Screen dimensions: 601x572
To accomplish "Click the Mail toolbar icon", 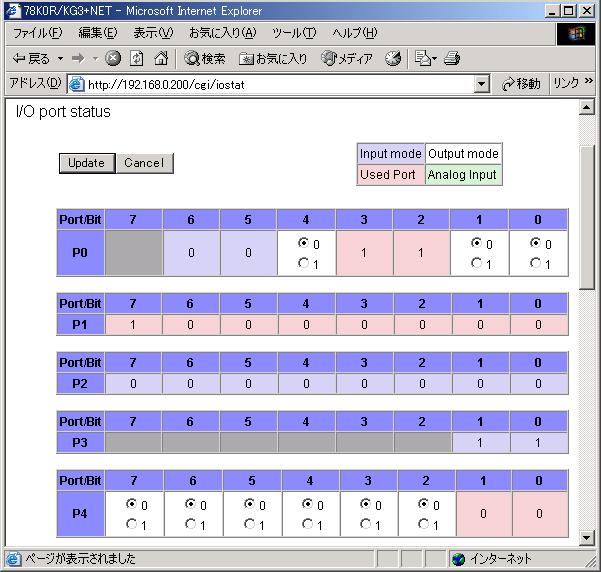I will pyautogui.click(x=423, y=59).
